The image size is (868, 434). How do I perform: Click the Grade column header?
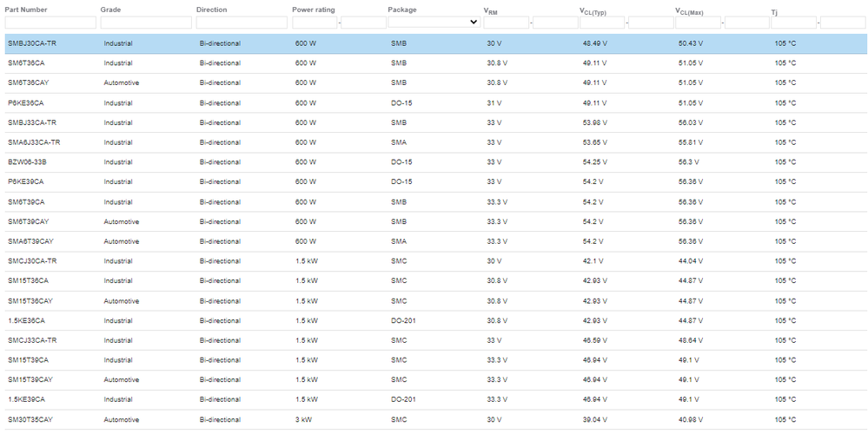[x=110, y=10]
